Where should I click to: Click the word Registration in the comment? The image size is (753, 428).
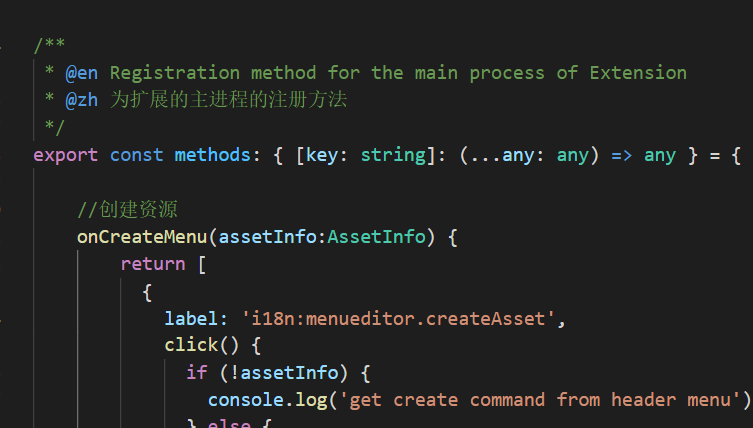click(x=175, y=73)
